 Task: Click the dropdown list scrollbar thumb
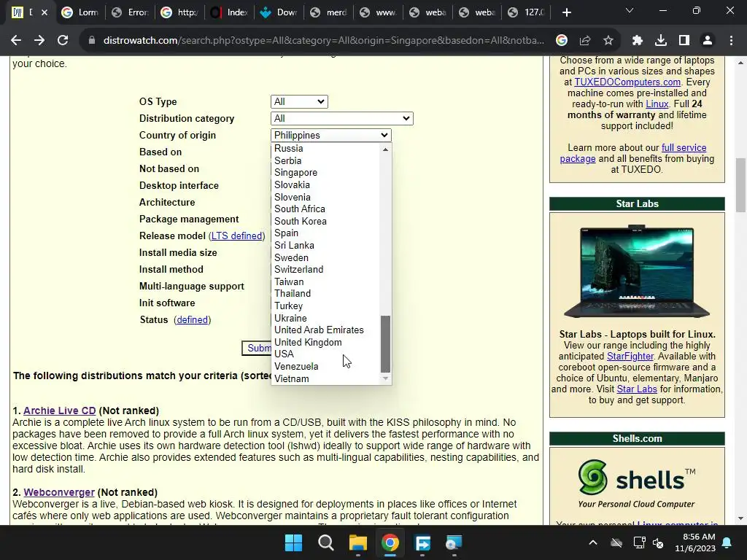click(x=385, y=344)
